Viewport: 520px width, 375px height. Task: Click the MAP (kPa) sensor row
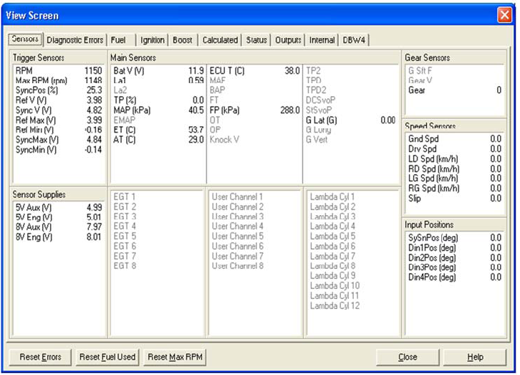tap(158, 110)
